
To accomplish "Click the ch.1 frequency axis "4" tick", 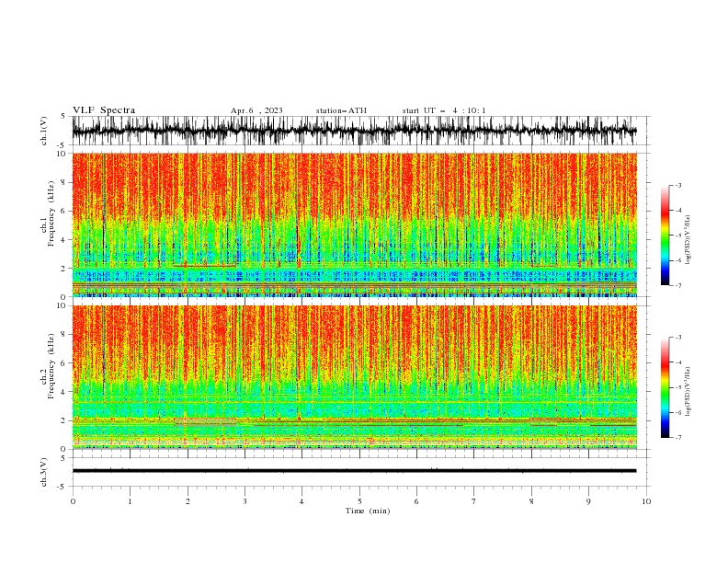I will tap(63, 240).
